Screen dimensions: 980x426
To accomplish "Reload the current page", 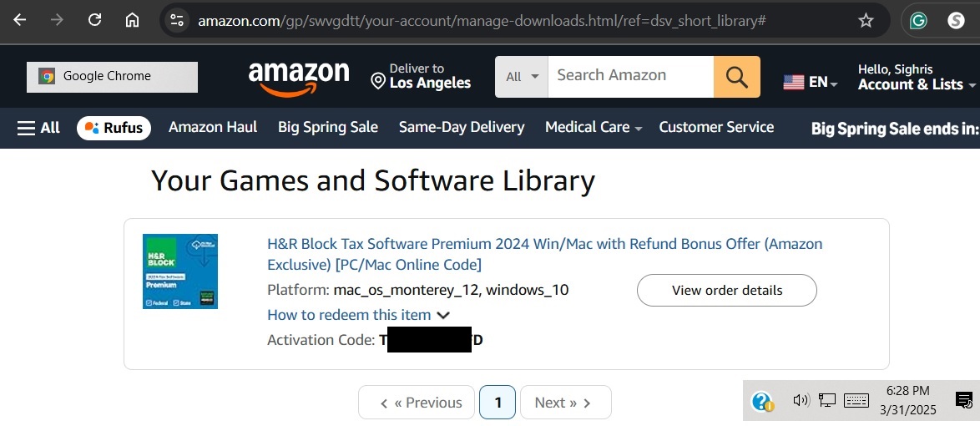I will click(94, 20).
